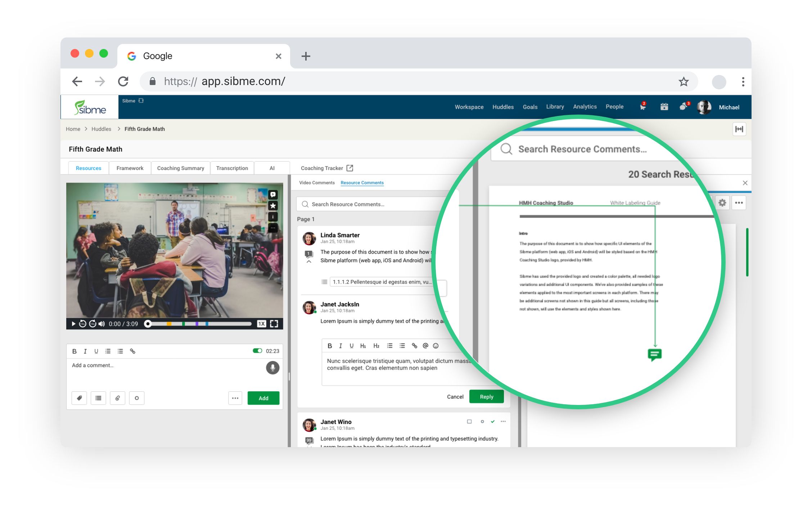The width and height of the screenshot is (812, 508).
Task: Attach framework standards list button
Action: tap(98, 398)
